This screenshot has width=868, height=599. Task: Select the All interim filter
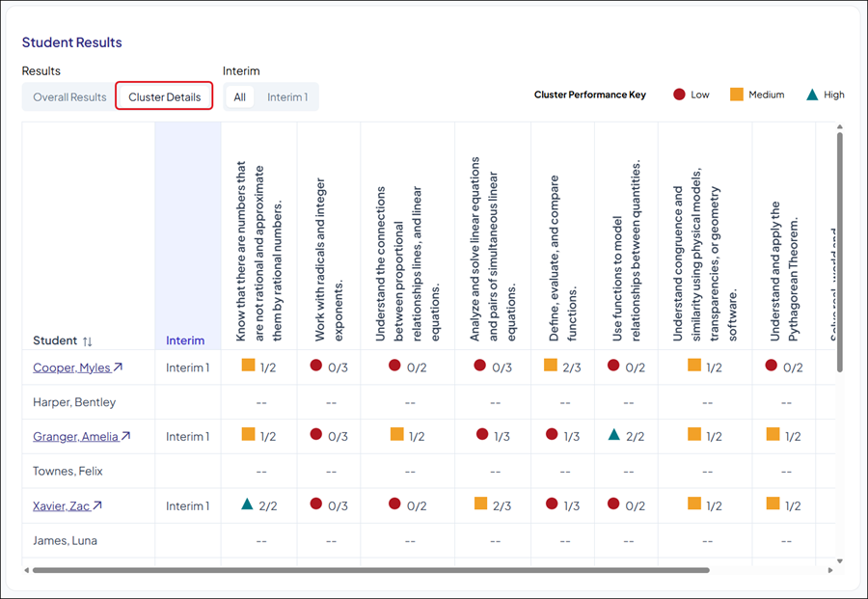(x=239, y=97)
